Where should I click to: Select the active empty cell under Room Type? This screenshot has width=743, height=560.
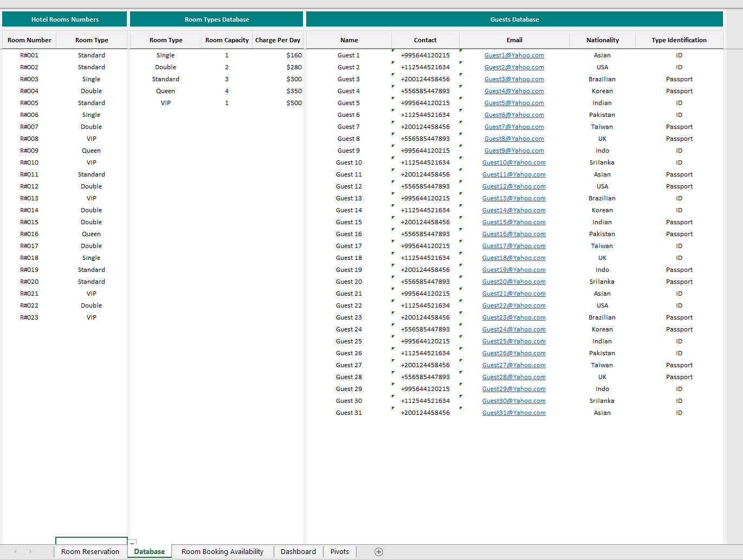click(x=92, y=541)
